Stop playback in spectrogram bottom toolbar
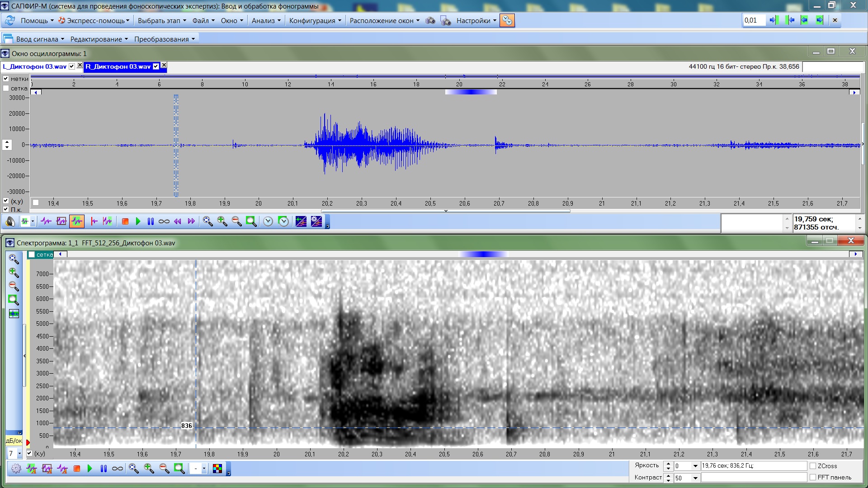 pos(77,469)
